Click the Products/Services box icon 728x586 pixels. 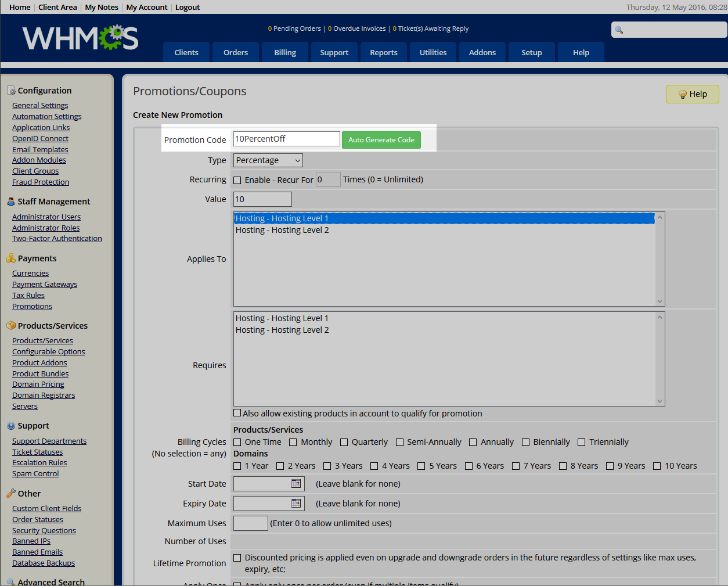11,326
